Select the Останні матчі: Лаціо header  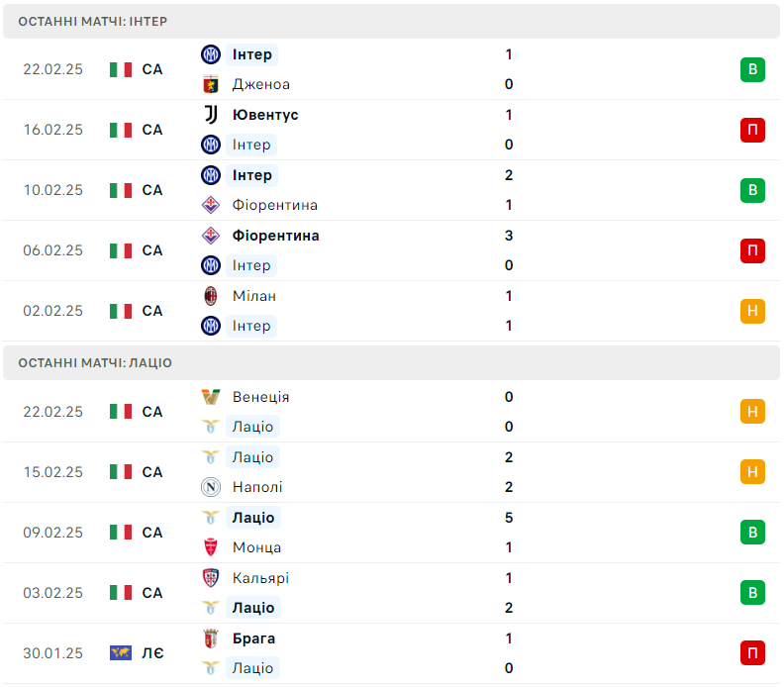click(95, 363)
